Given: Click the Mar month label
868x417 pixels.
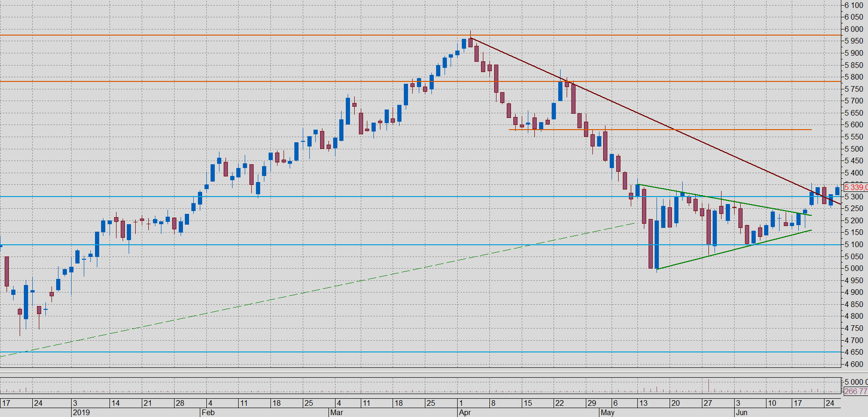Looking at the screenshot, I should 336,412.
